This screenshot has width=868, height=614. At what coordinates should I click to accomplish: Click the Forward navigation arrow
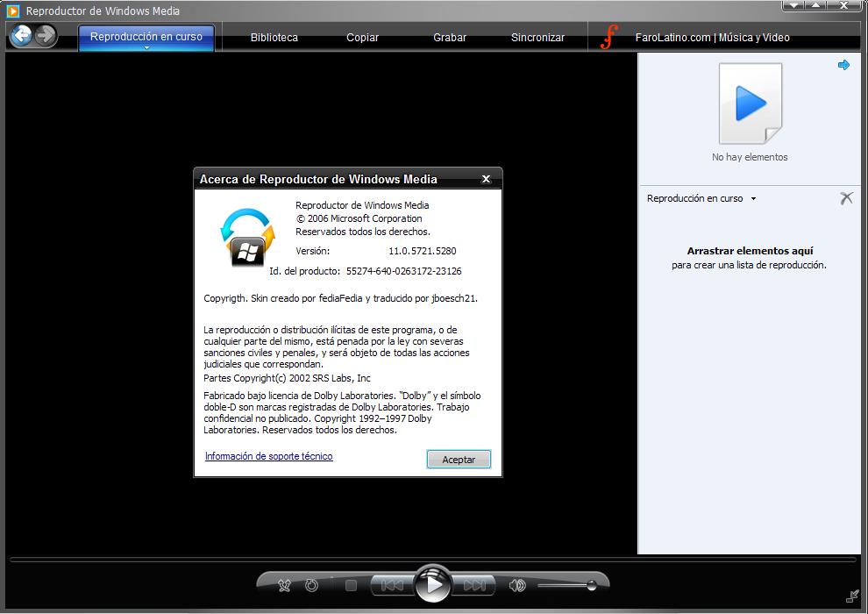(46, 36)
